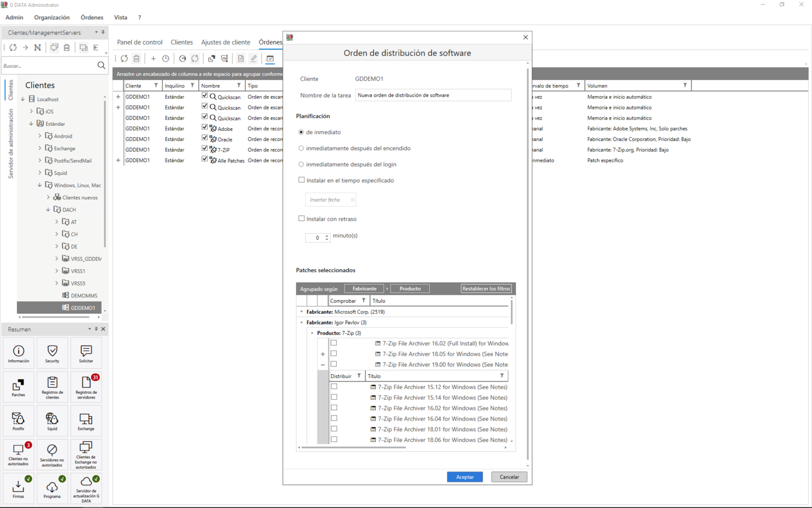Collapse Producto 7-Zip group
Screen dimensions: 812x508
tap(312, 333)
